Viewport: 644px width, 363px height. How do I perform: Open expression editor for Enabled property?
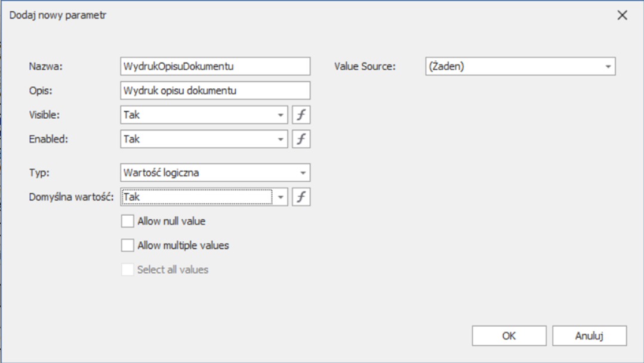301,139
